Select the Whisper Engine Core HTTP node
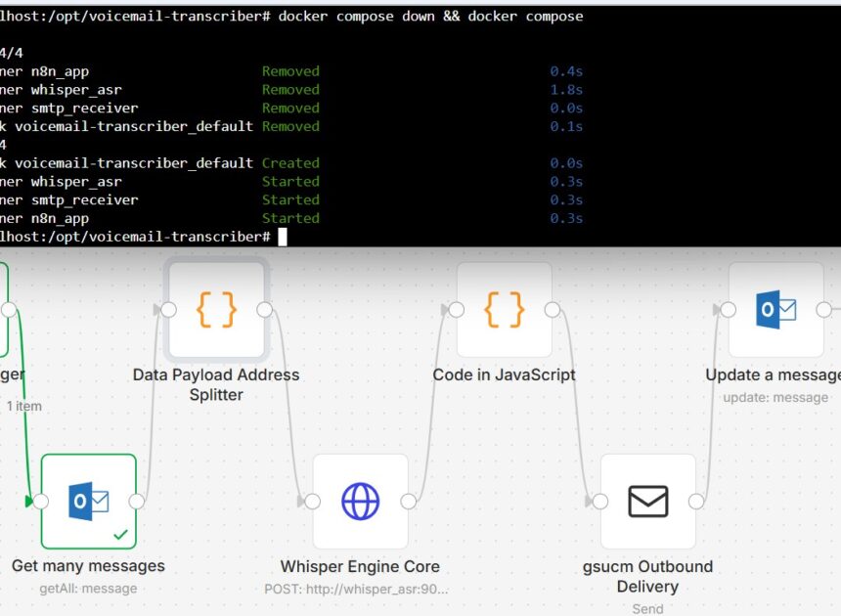This screenshot has height=616, width=841. click(361, 502)
